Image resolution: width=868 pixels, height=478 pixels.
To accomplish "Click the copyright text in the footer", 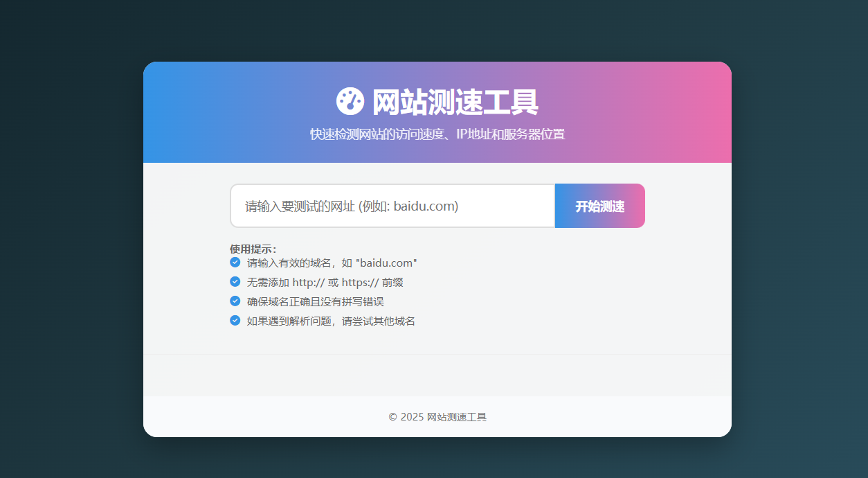I will tap(437, 416).
